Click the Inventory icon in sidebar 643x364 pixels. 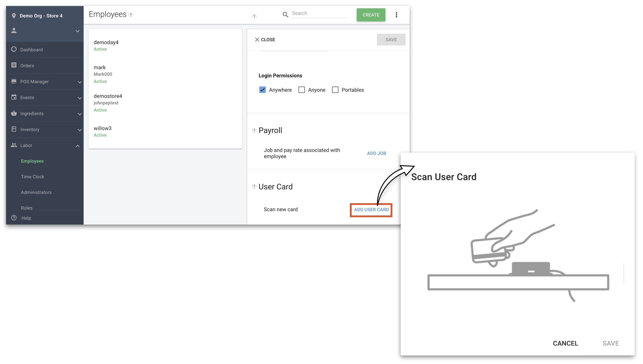[14, 129]
